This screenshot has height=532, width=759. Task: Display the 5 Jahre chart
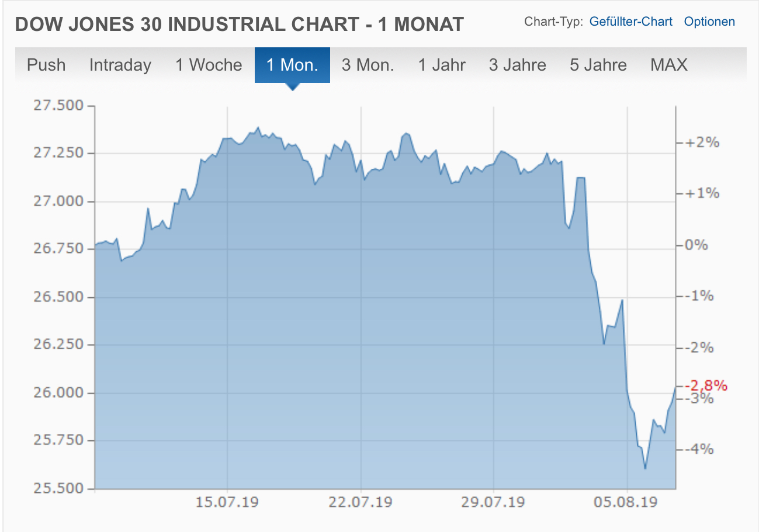[598, 65]
